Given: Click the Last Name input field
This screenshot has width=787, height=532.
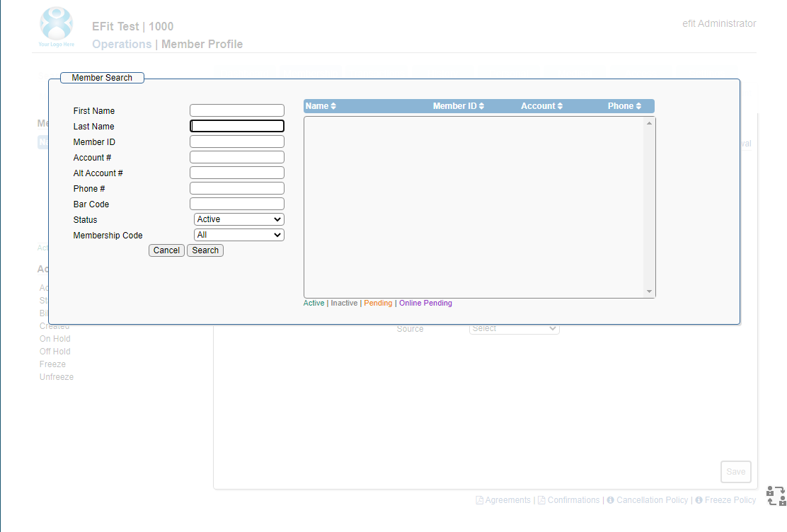Looking at the screenshot, I should [x=237, y=126].
